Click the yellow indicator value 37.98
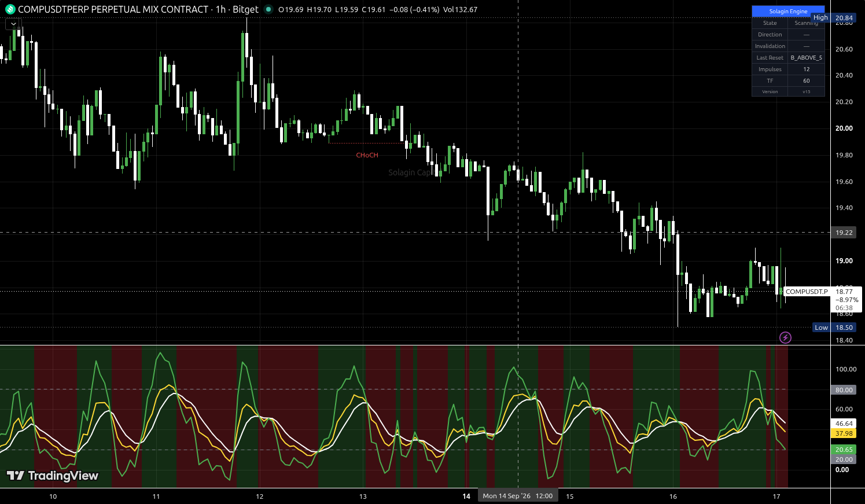The height and width of the screenshot is (504, 865). (844, 433)
